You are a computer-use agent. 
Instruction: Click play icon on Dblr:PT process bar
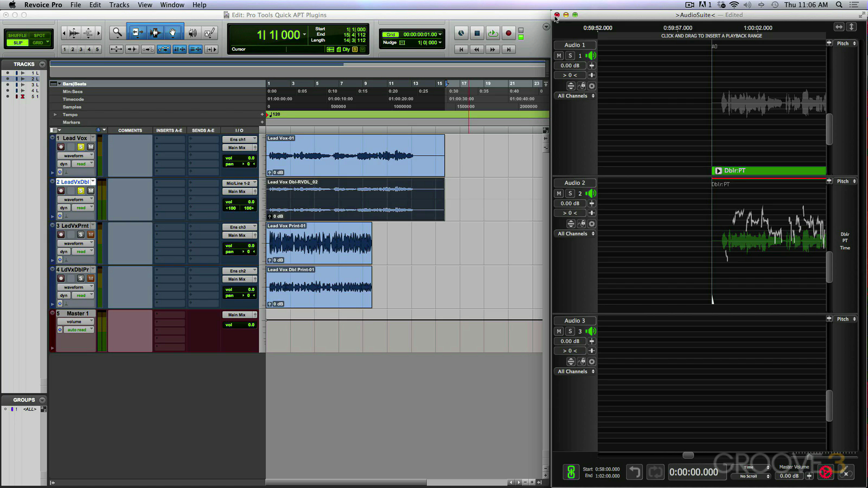pos(718,171)
